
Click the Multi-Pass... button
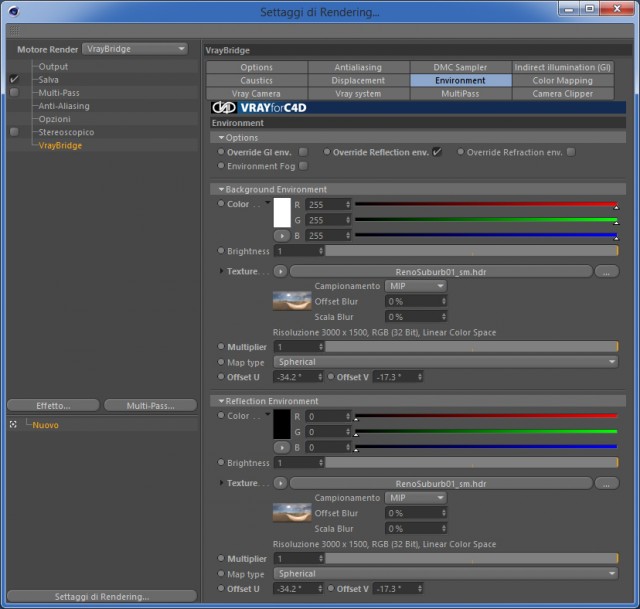(x=150, y=406)
